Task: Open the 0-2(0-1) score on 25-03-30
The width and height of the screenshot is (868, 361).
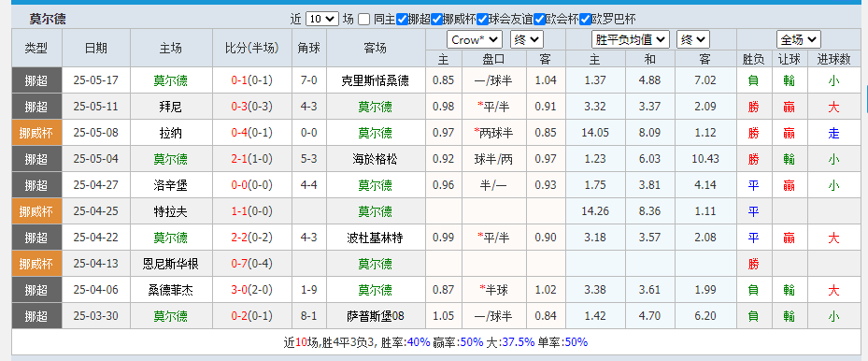Action: [x=252, y=317]
